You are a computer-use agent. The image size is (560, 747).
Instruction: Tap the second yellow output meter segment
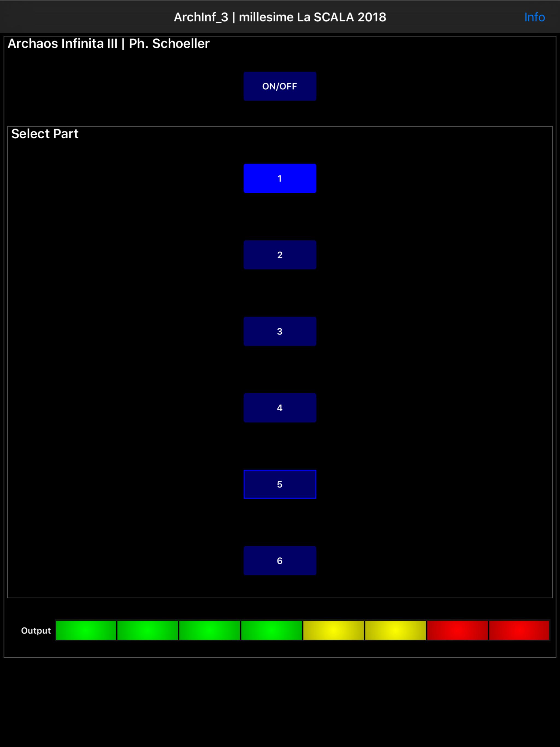pyautogui.click(x=395, y=630)
